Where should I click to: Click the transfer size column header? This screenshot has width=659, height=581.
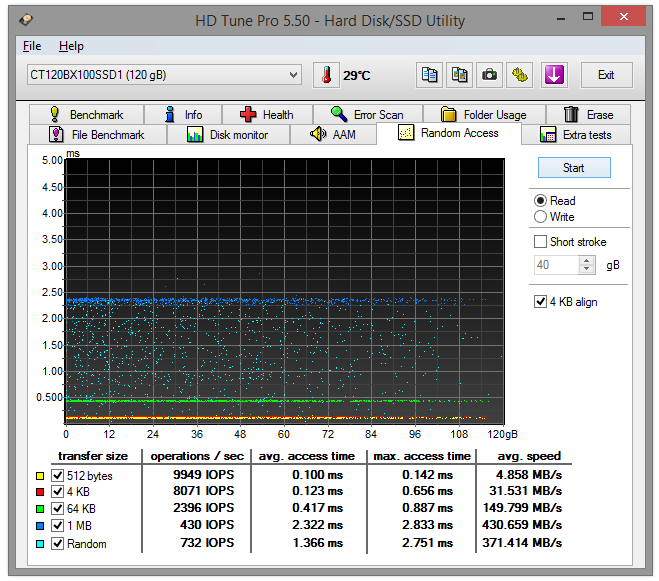pyautogui.click(x=93, y=456)
